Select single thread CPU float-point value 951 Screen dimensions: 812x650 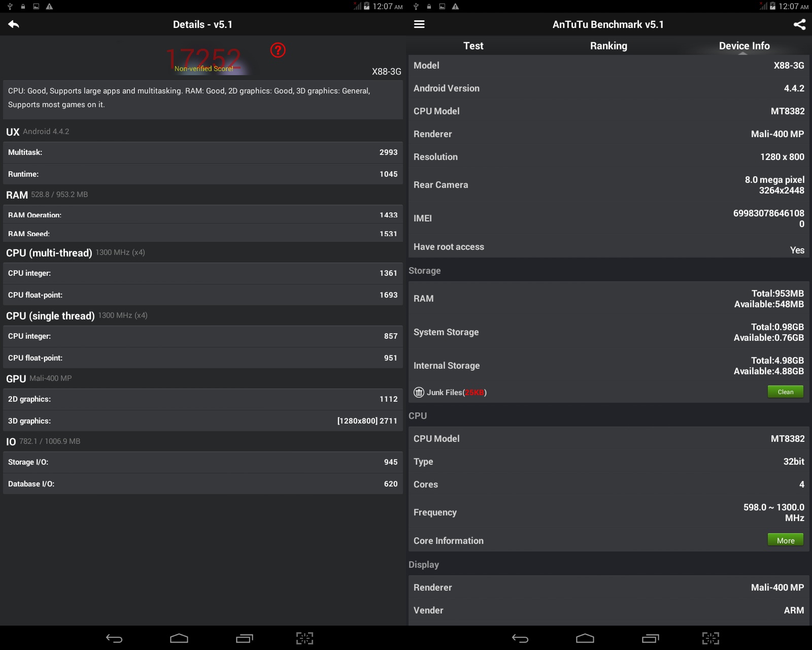390,358
